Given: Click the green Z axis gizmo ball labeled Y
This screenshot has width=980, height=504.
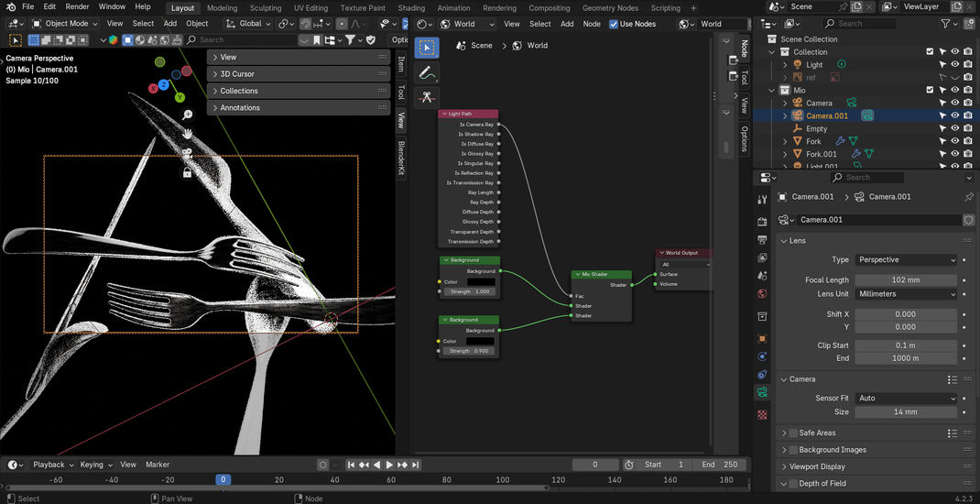Looking at the screenshot, I should point(180,97).
